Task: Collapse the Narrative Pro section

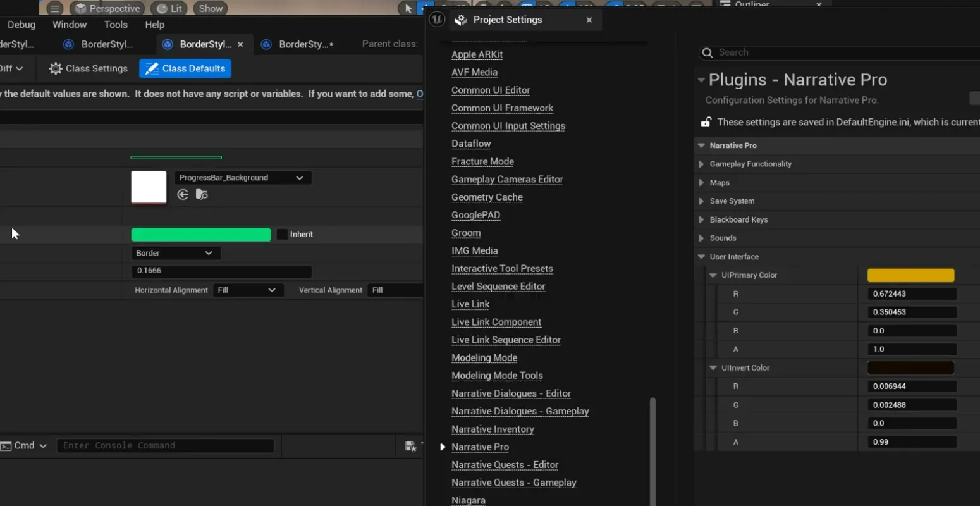Action: pos(701,145)
